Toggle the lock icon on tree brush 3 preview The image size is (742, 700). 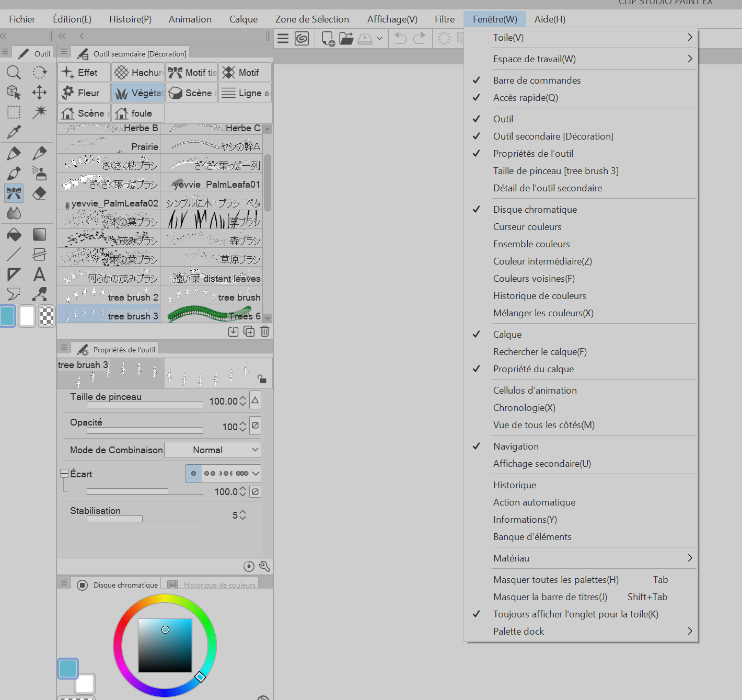tap(262, 378)
